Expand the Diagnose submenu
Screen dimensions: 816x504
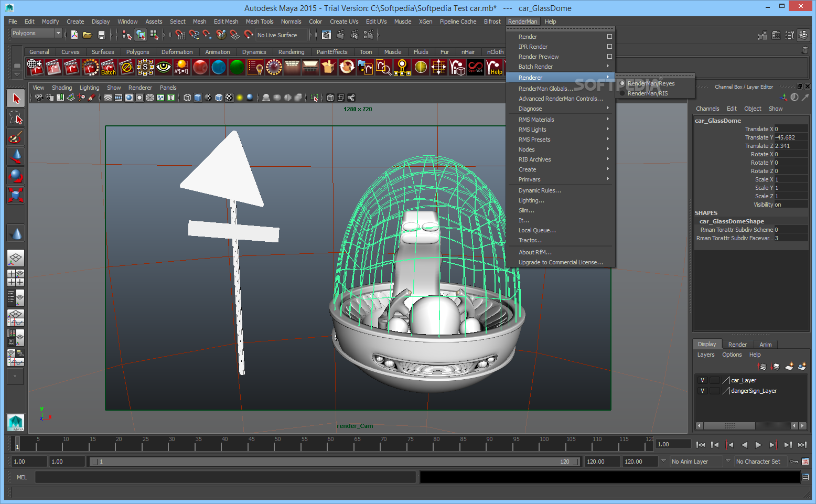pos(560,109)
